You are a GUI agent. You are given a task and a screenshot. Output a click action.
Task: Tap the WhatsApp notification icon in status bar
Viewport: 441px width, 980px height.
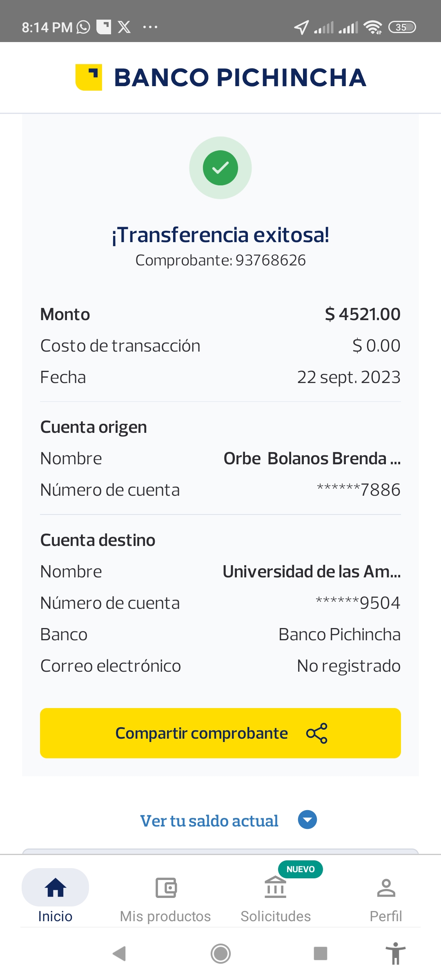pyautogui.click(x=83, y=27)
